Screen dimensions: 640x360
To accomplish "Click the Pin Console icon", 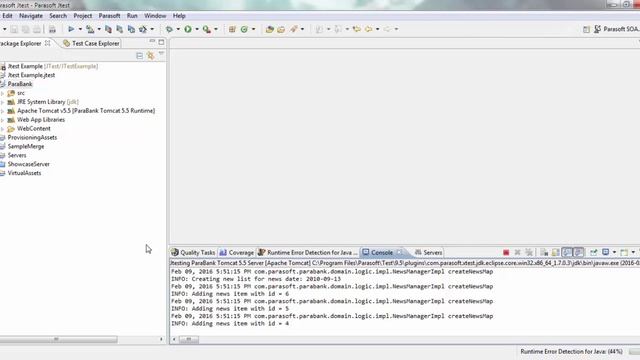I will click(593, 253).
